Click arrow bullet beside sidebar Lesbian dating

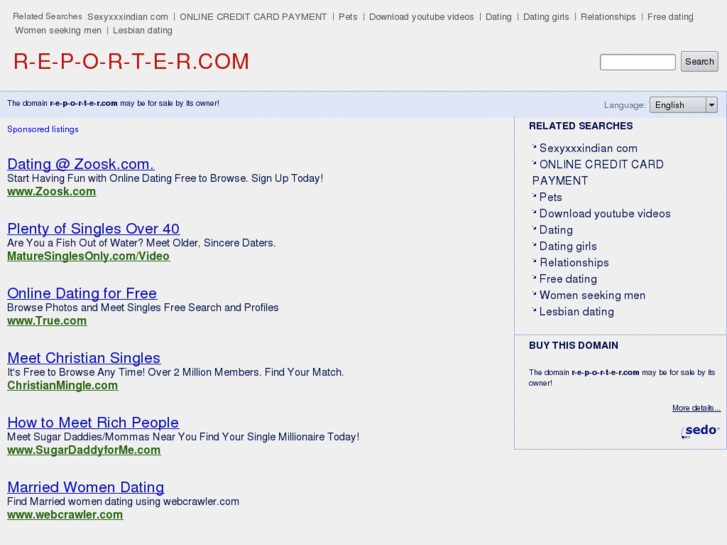tap(534, 310)
